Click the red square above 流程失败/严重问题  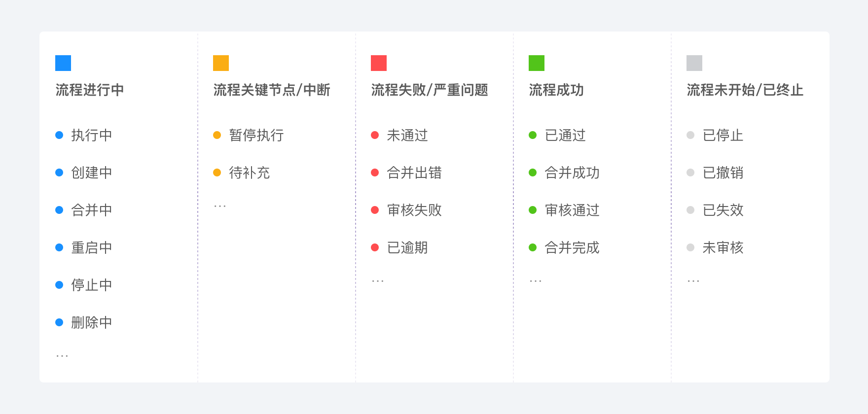tap(379, 63)
